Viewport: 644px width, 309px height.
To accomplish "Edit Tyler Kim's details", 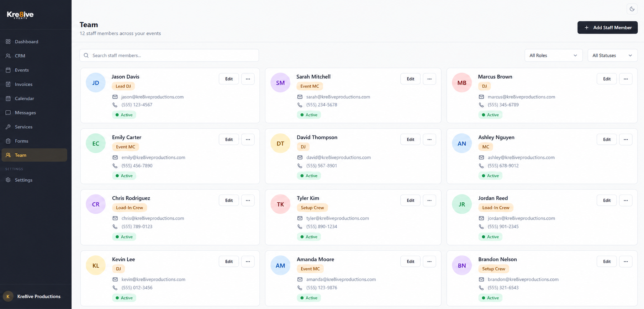I will 410,200.
